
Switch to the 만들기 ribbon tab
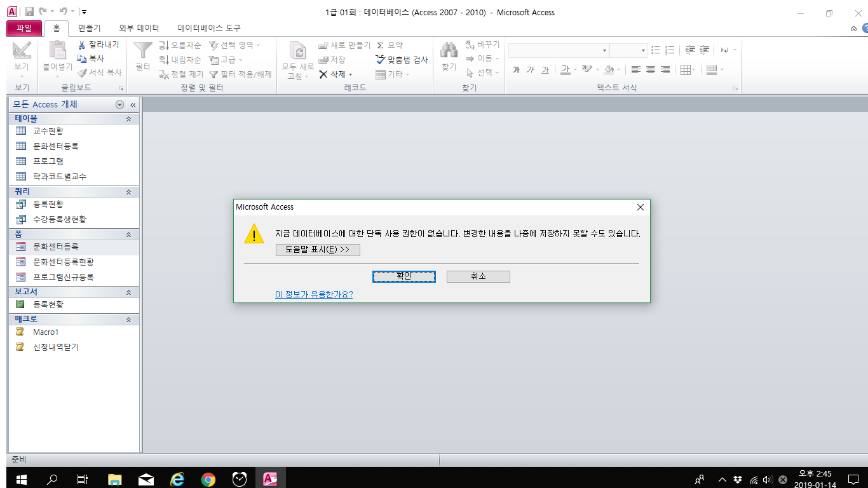tap(89, 28)
